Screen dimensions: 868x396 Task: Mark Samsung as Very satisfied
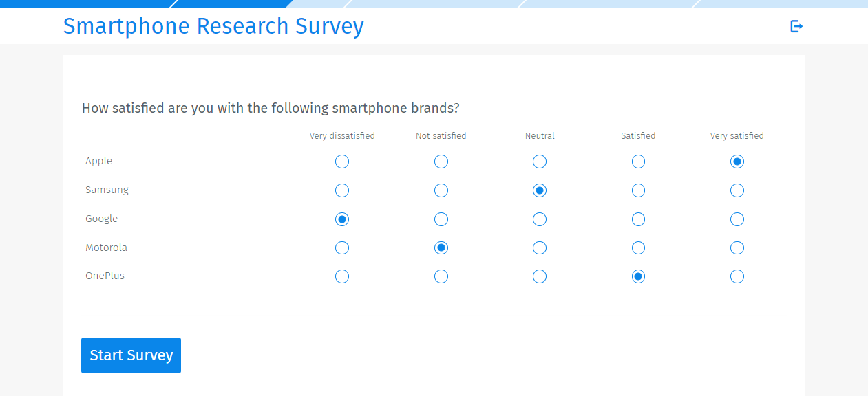(737, 190)
